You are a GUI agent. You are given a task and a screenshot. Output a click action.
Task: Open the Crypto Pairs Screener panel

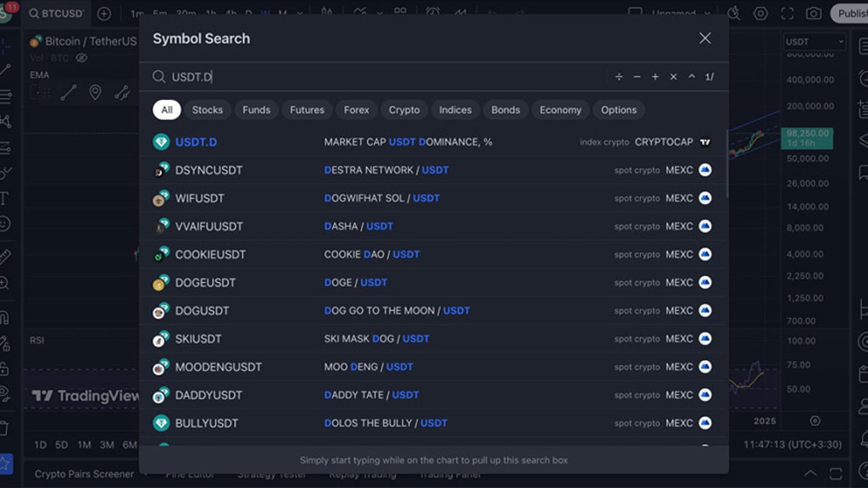pos(84,474)
